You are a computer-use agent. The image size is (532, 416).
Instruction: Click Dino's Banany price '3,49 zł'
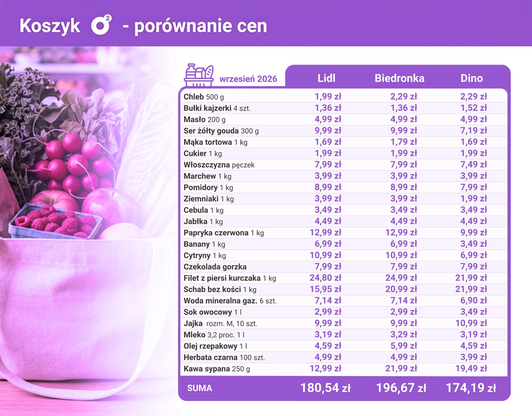coord(474,244)
